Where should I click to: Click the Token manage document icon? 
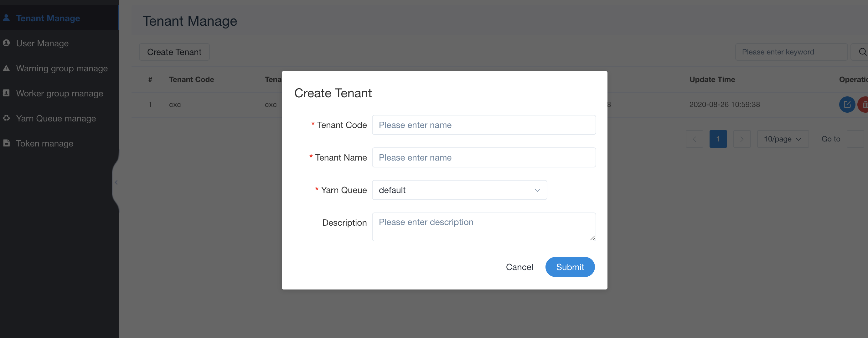(6, 143)
